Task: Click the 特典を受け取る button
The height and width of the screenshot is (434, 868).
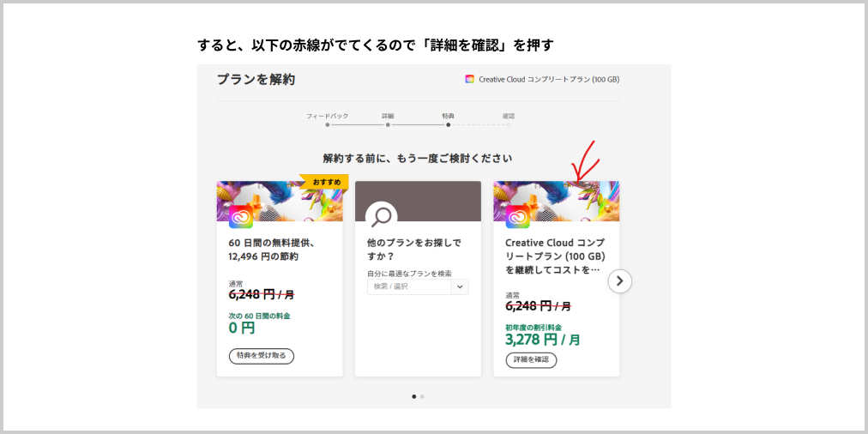Action: [x=262, y=356]
